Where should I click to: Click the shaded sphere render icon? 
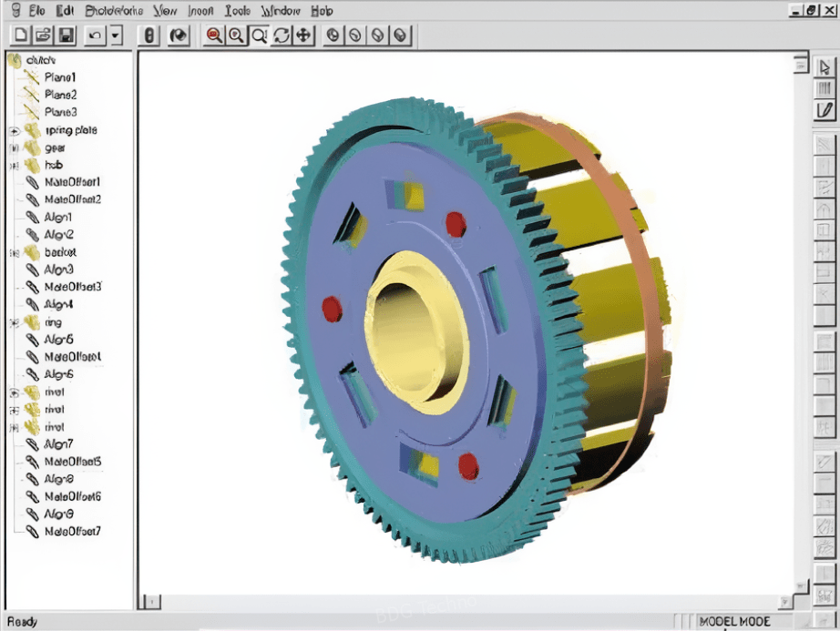click(179, 36)
